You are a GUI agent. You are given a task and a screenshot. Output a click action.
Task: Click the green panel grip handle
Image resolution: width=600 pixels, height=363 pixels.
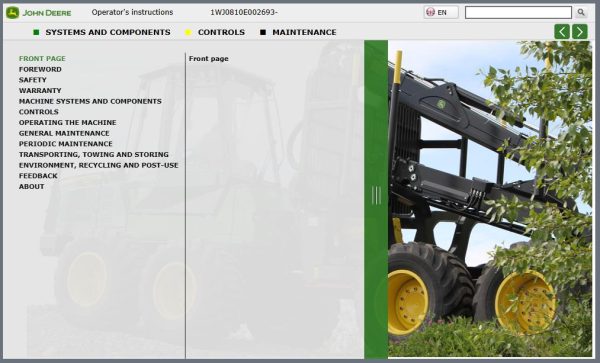(x=376, y=195)
